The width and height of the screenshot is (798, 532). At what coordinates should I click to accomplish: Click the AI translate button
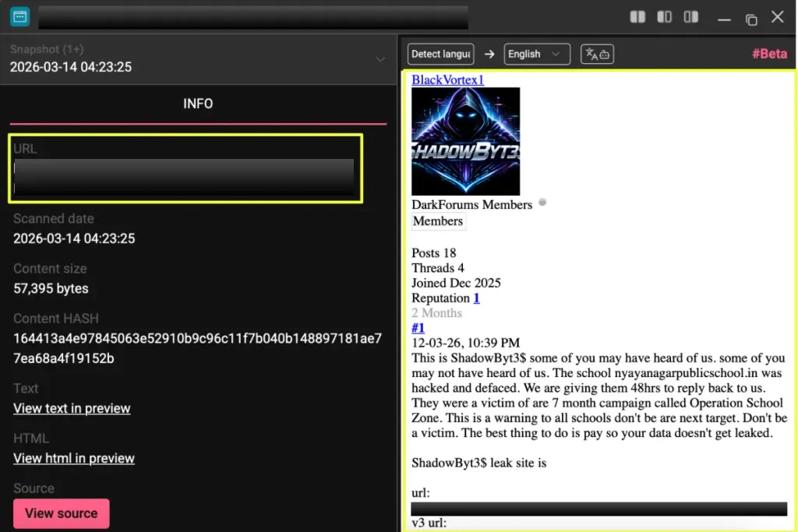click(x=598, y=54)
